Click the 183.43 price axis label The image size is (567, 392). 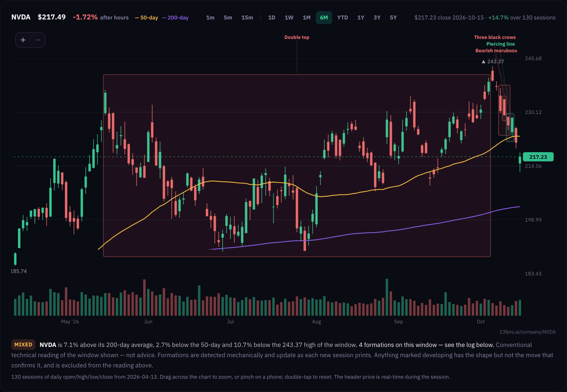[x=533, y=274]
